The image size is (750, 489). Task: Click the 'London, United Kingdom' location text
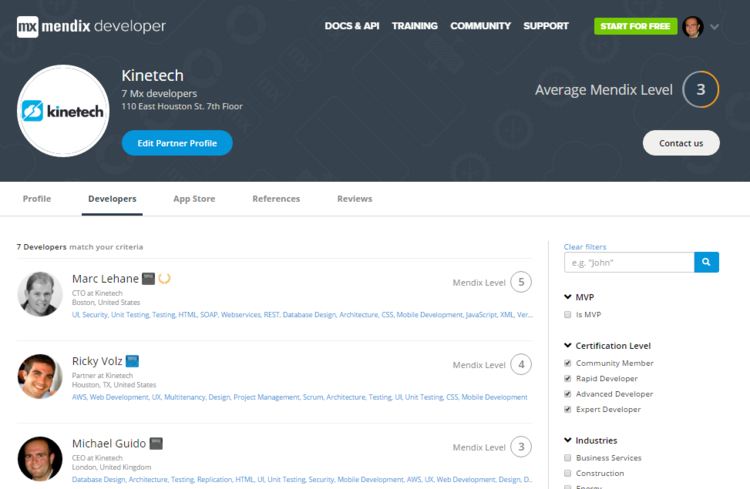tap(111, 467)
